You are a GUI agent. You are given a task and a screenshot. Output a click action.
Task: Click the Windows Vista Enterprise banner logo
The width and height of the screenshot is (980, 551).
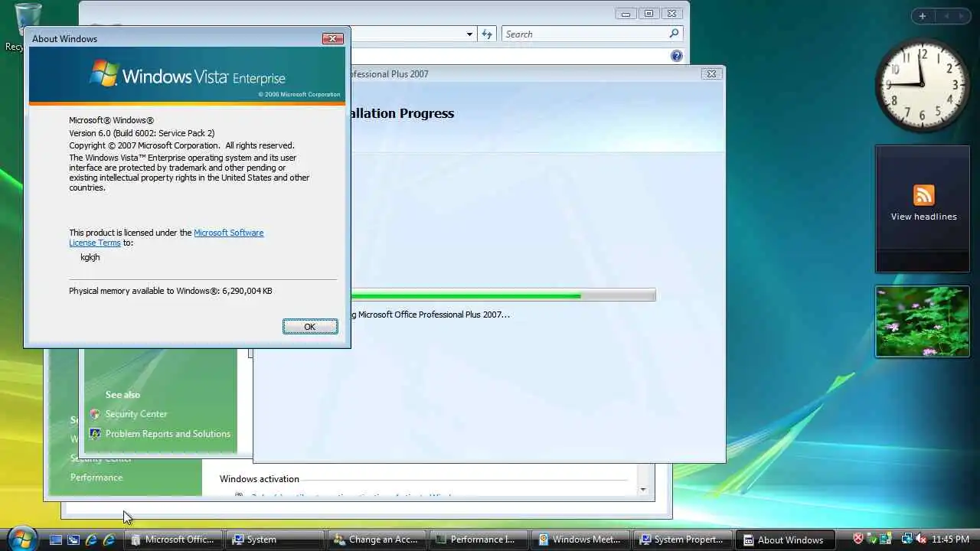188,75
